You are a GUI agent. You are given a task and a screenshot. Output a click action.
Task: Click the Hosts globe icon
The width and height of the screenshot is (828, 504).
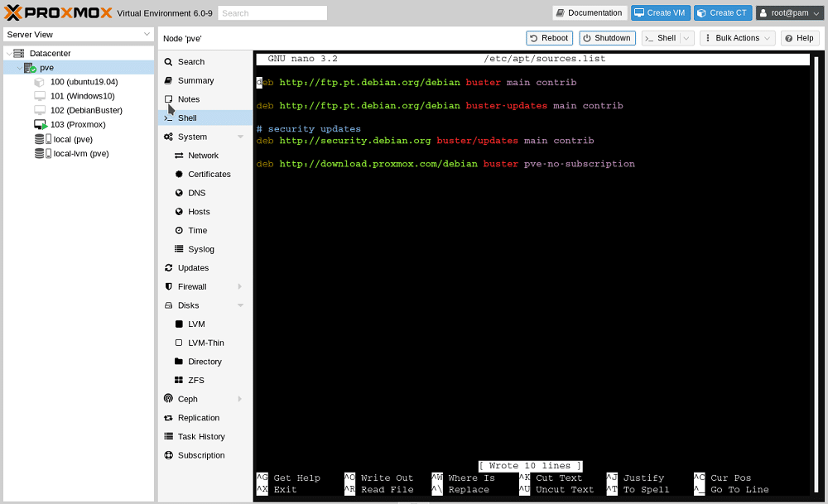coord(179,212)
